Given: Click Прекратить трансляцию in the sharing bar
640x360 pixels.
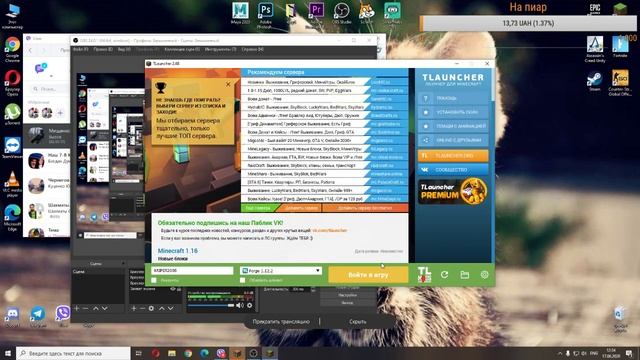Looking at the screenshot, I should (281, 322).
